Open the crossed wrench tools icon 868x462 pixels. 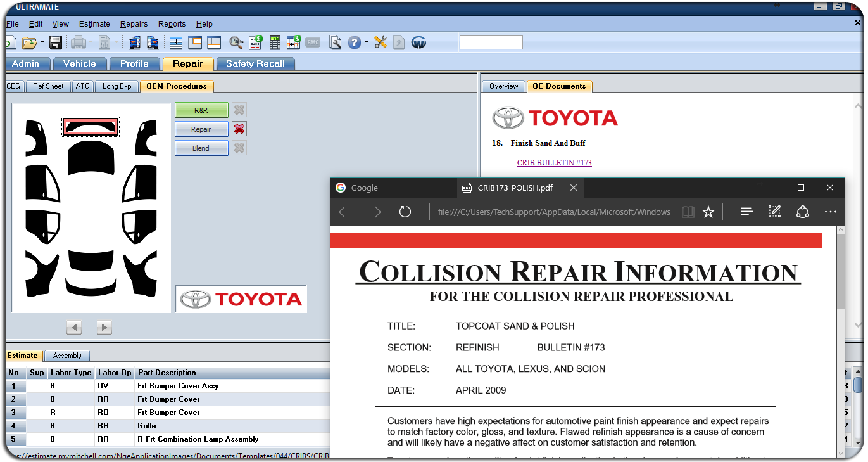[381, 43]
